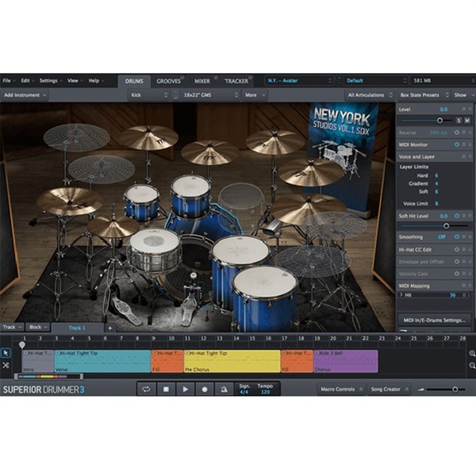Expand the Hit row in MIDI Mapping
The width and height of the screenshot is (476, 476).
(401, 295)
